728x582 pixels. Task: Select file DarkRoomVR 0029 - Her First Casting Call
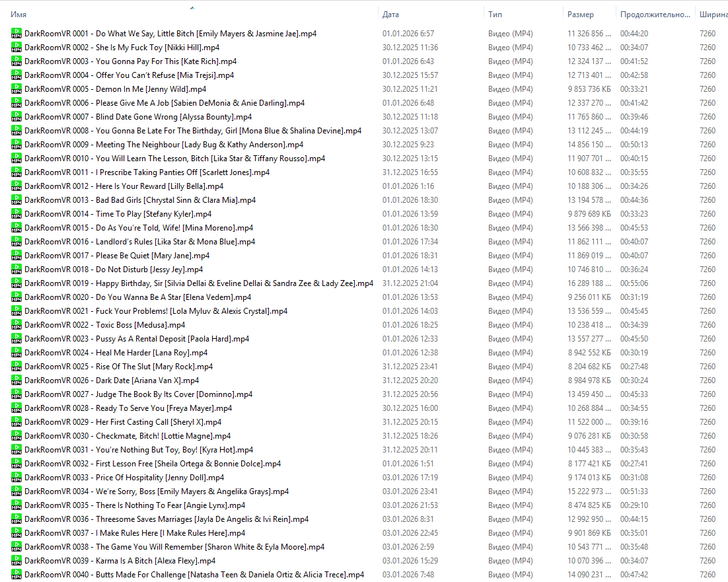pyautogui.click(x=123, y=422)
